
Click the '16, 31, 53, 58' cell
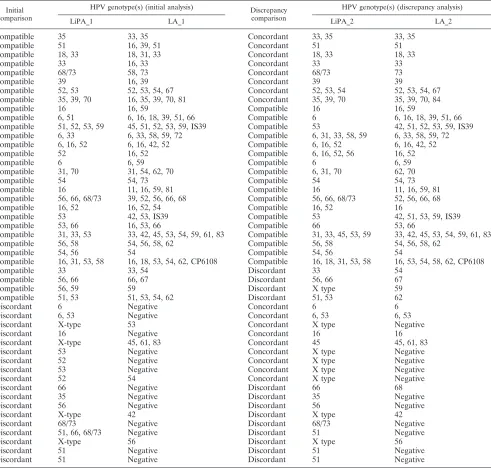coord(81,262)
